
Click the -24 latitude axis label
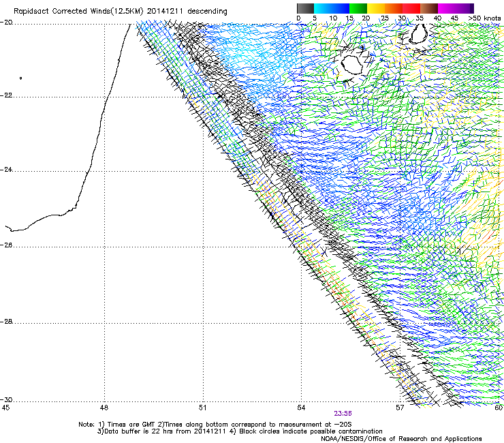point(7,170)
